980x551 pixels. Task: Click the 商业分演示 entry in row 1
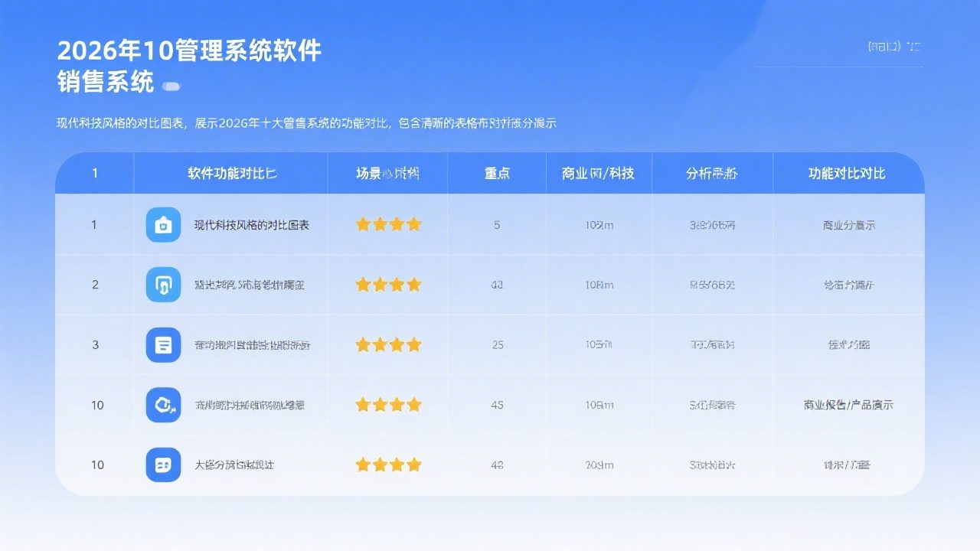(848, 224)
